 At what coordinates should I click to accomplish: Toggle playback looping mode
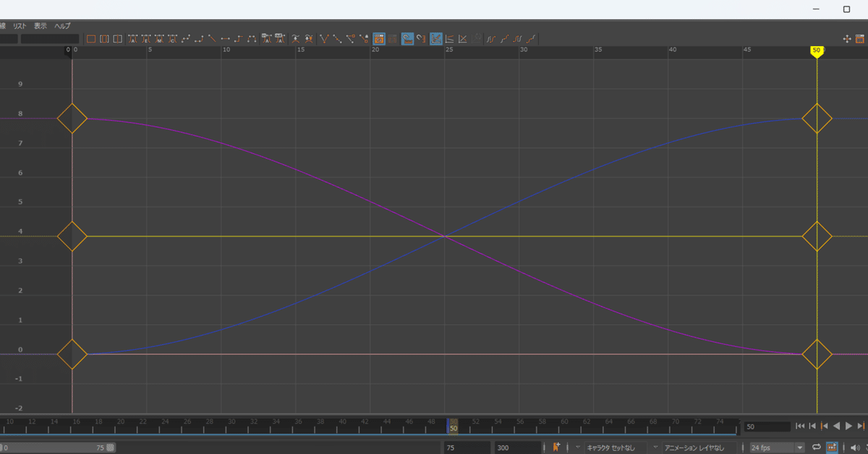click(x=817, y=447)
